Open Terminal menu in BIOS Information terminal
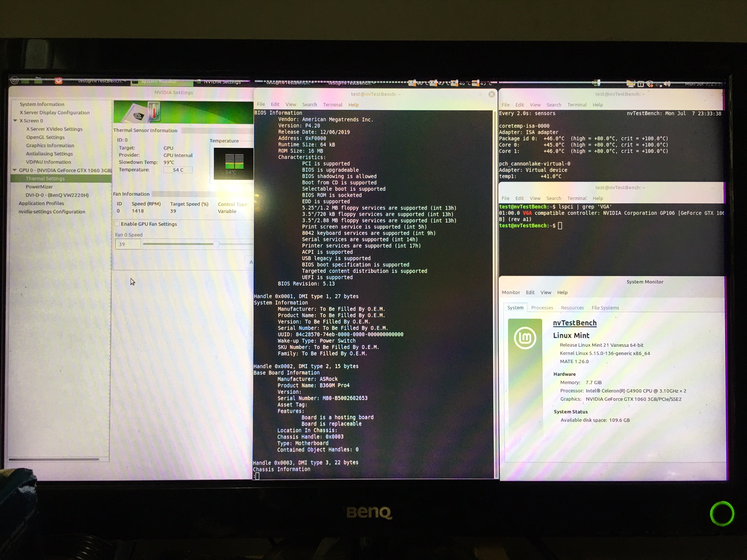747x560 pixels. [x=332, y=105]
